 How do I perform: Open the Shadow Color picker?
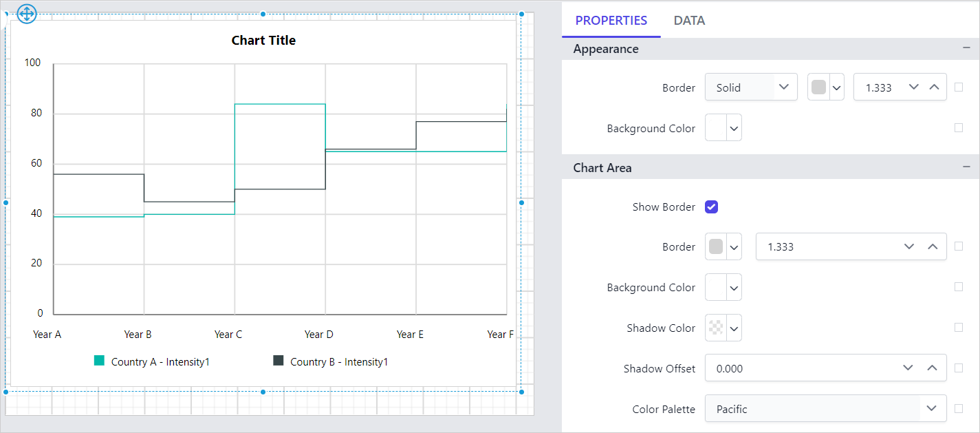pos(723,328)
